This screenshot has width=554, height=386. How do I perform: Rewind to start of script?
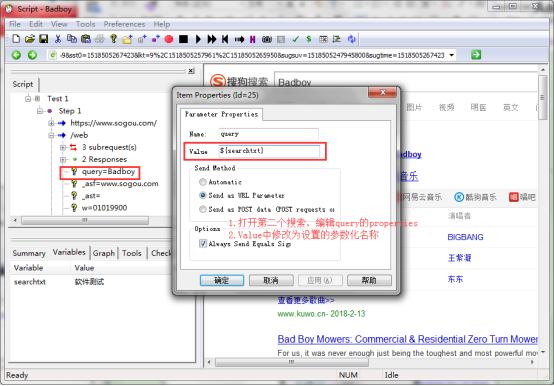pos(225,39)
